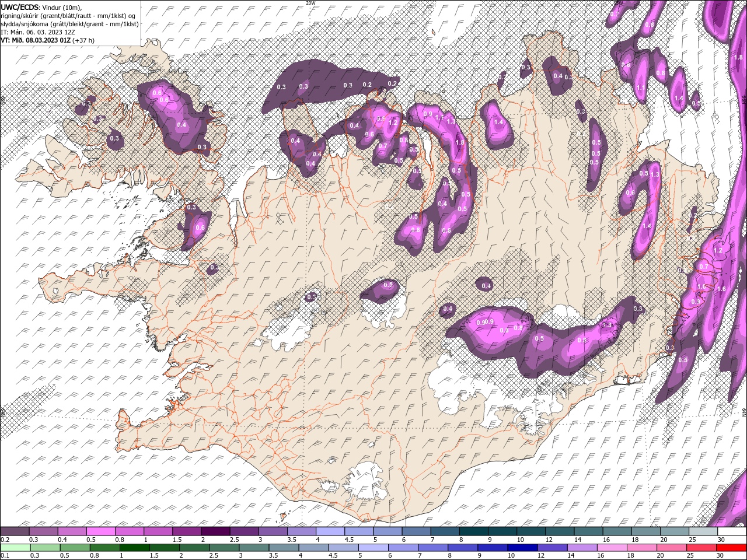Click the UWC/ECDS title text
Screen dimensions: 747x560
tap(19, 7)
